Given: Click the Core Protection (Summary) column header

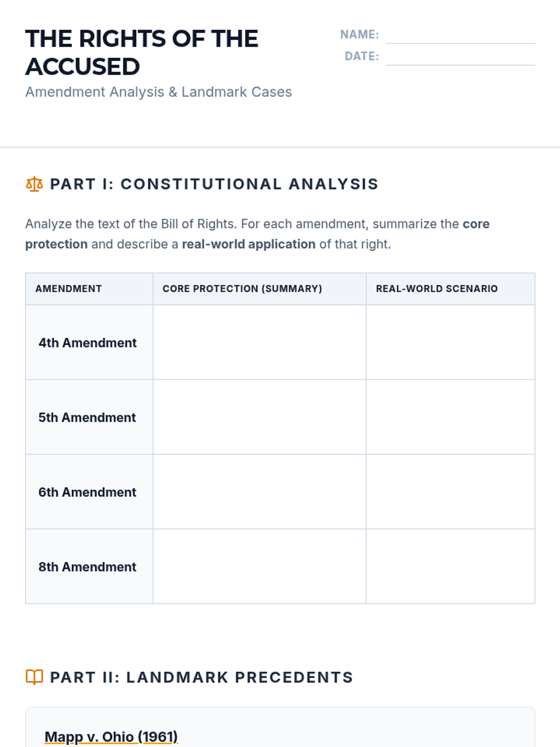Looking at the screenshot, I should [x=242, y=289].
